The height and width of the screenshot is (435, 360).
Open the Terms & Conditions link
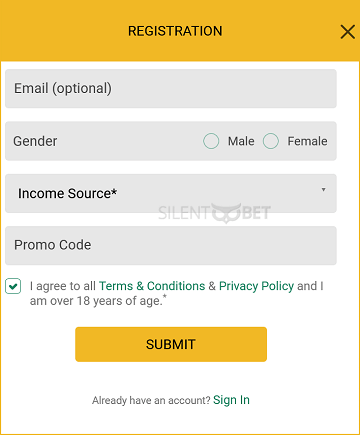tap(152, 286)
